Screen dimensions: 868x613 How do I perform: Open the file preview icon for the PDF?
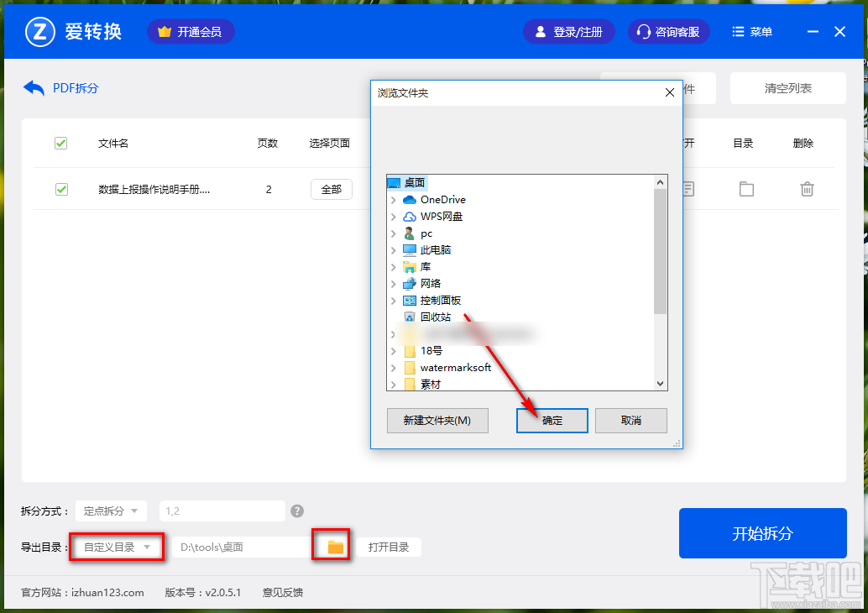click(x=688, y=189)
